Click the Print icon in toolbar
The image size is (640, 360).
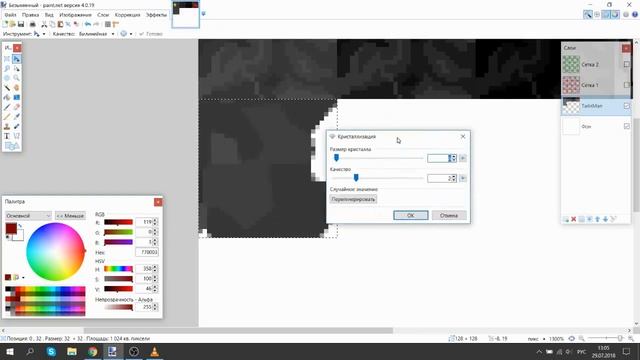click(33, 24)
